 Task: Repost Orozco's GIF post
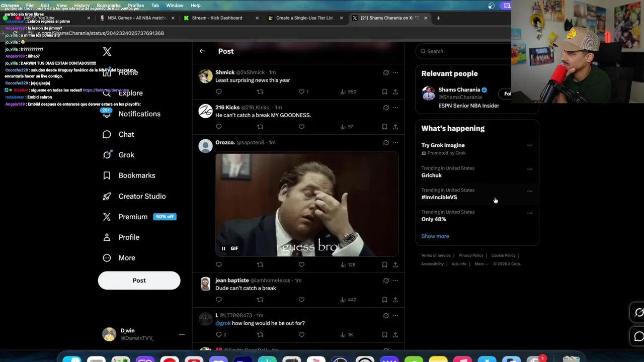pos(260,264)
